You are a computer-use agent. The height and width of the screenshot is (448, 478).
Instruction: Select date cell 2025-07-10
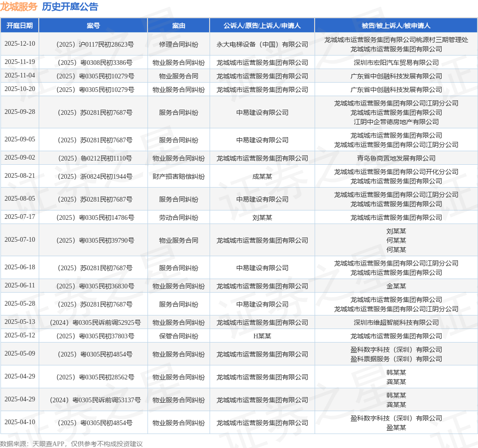(x=20, y=240)
